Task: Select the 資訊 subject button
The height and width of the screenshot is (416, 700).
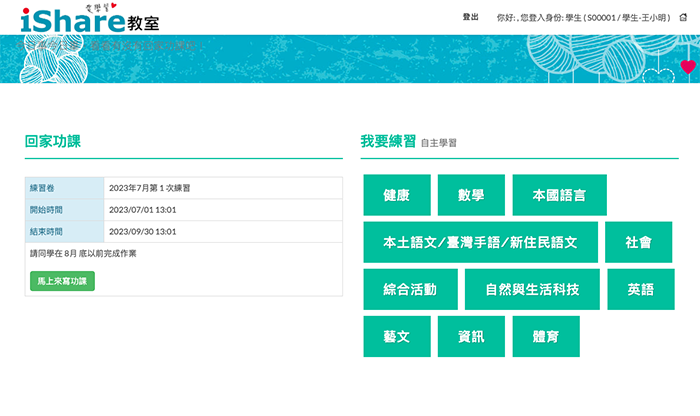Action: pyautogui.click(x=471, y=336)
